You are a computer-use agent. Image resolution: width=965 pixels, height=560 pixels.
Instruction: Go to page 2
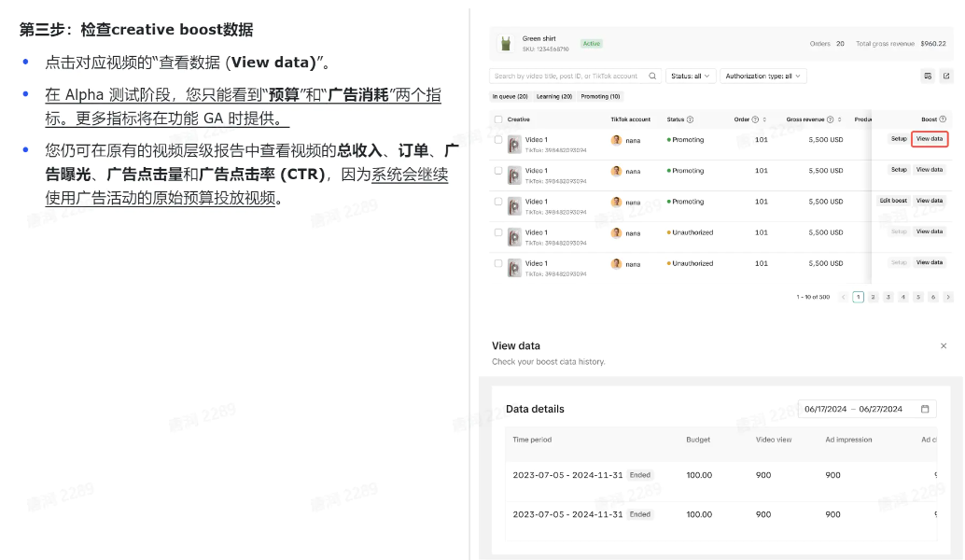point(874,297)
